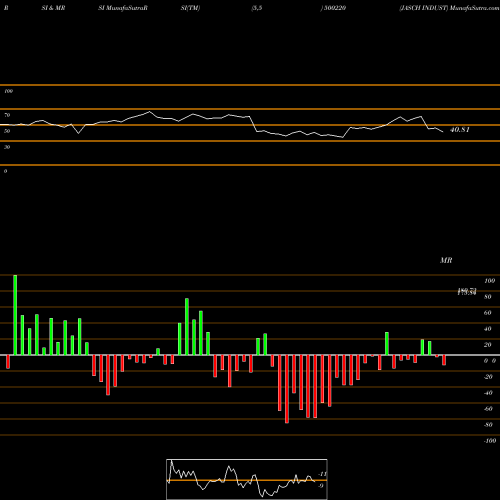Screen dimensions: 500x500
Task: Click the MR axis label 60
Action: click(487, 313)
